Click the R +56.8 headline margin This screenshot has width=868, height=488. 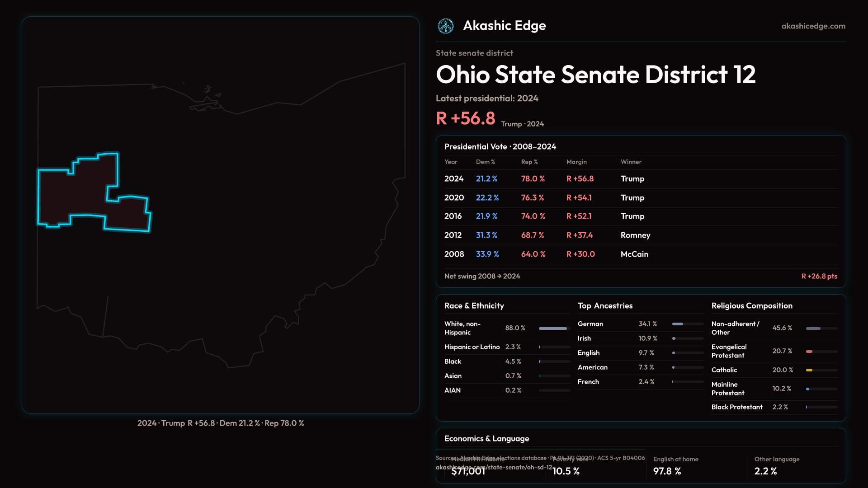(x=466, y=118)
